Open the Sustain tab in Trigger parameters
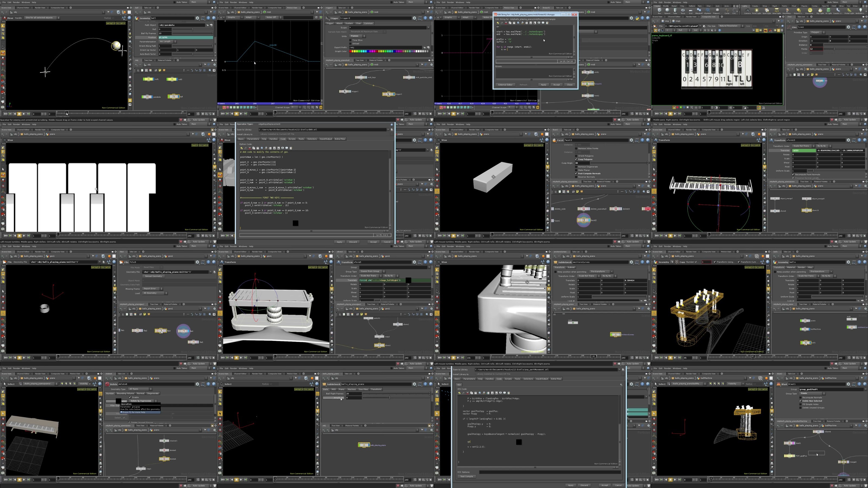 349,23
